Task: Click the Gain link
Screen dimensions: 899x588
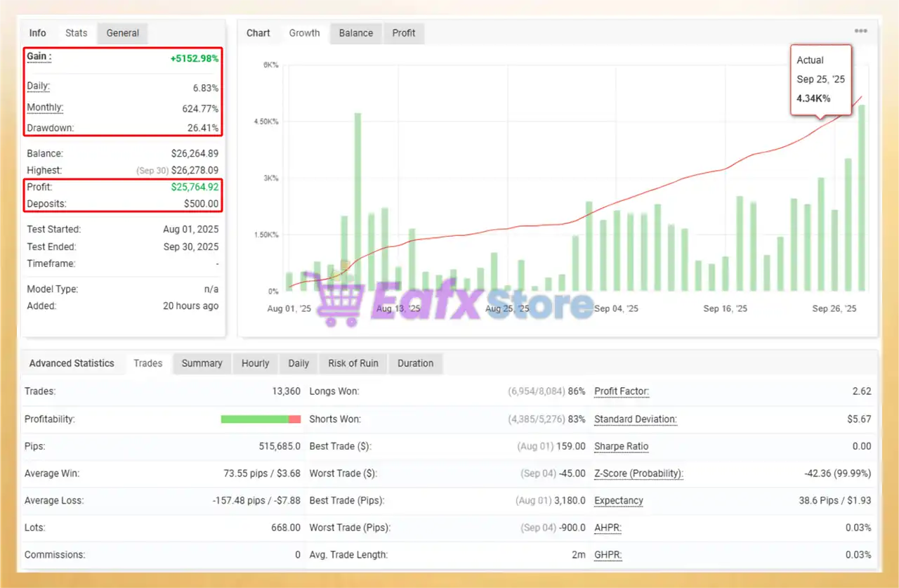Action: point(37,57)
